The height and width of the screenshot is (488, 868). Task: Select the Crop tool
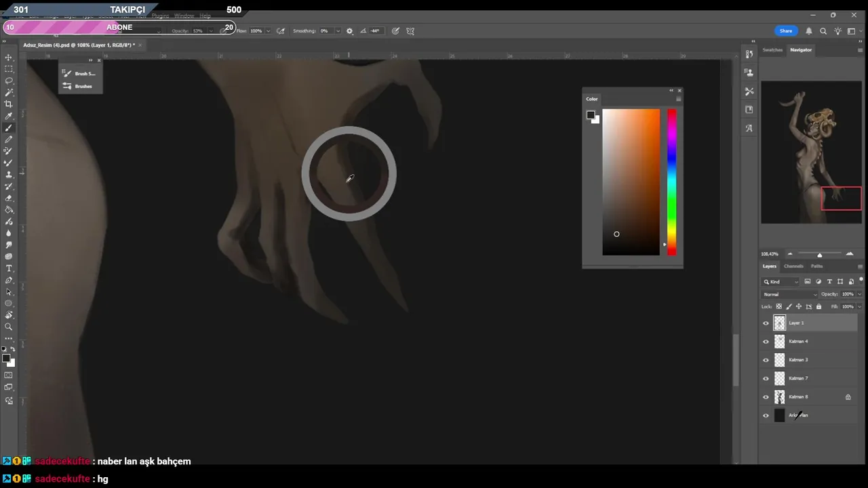pyautogui.click(x=9, y=104)
